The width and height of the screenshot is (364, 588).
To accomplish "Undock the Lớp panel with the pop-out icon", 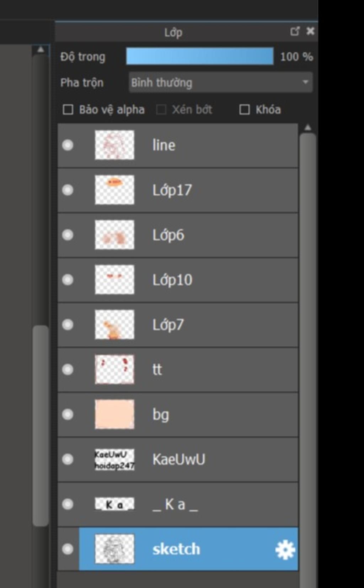I will click(295, 31).
